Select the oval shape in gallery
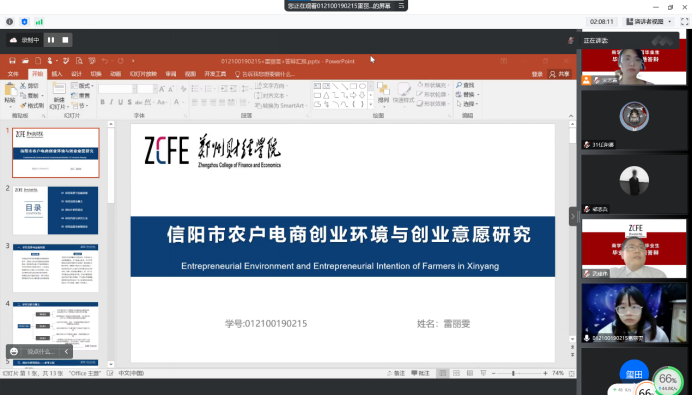Screen dimensions: 693x395 pyautogui.click(x=362, y=86)
